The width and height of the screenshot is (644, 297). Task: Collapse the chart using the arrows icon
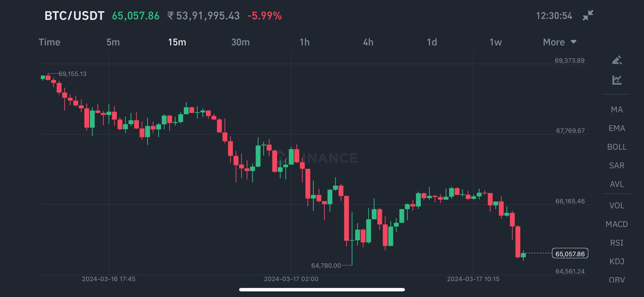(588, 15)
